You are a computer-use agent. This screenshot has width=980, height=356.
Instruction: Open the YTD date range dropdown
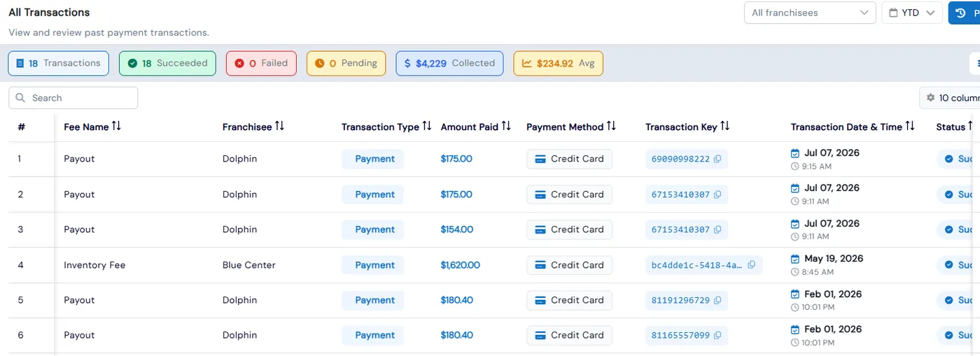coord(912,13)
